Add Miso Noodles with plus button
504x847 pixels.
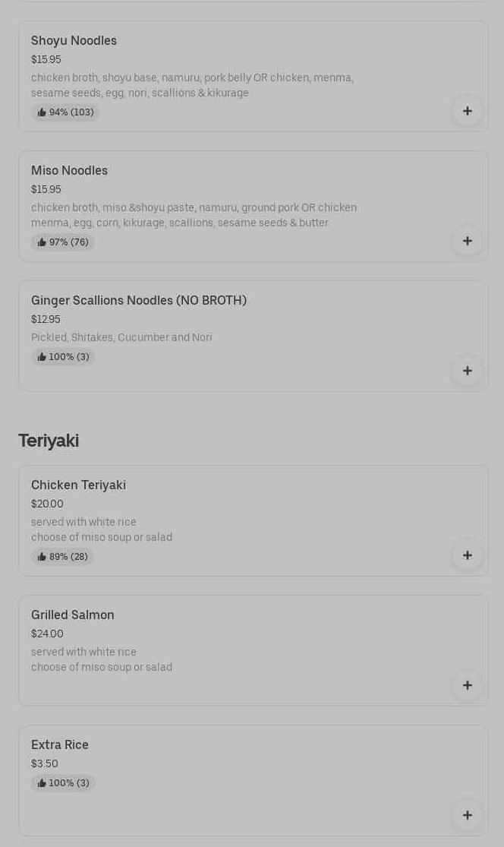point(468,241)
